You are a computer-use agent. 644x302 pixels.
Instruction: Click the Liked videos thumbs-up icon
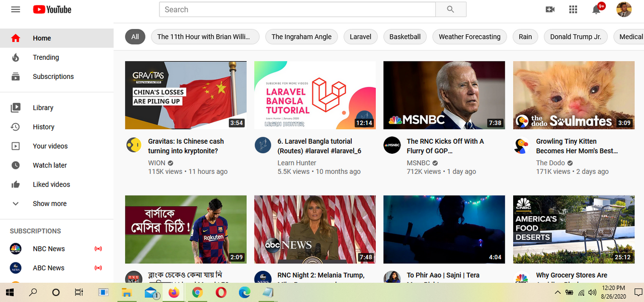coord(16,184)
